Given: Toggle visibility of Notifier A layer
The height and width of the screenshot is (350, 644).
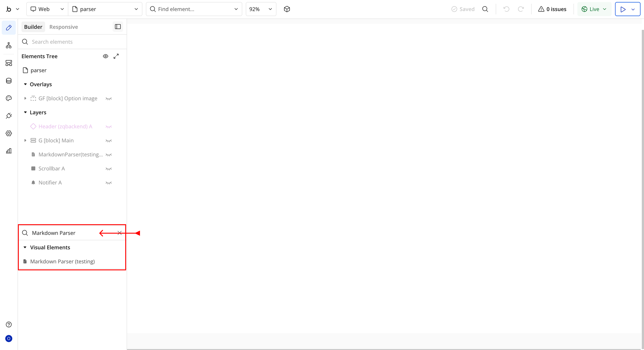Looking at the screenshot, I should coord(108,183).
